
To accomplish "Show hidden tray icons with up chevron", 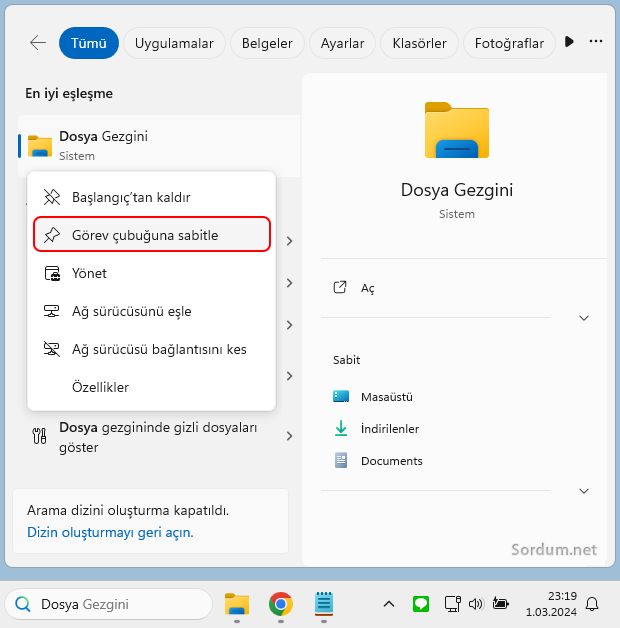I will pyautogui.click(x=389, y=604).
